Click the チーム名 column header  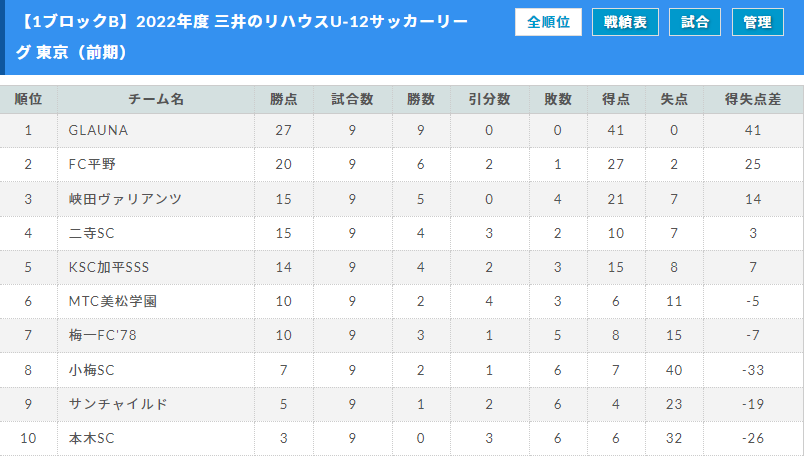click(x=156, y=100)
